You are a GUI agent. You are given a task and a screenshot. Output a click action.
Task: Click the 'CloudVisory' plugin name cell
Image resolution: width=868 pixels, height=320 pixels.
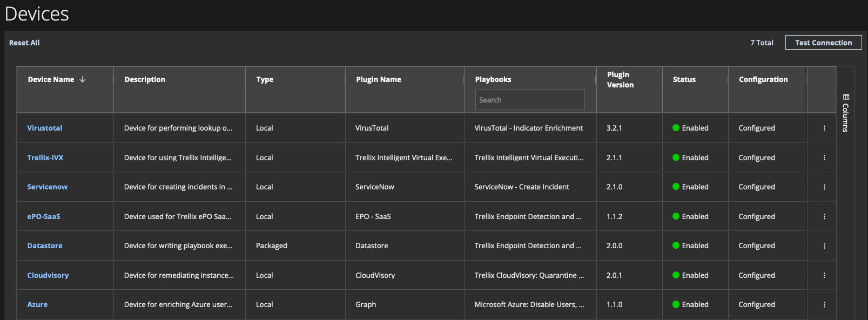375,275
